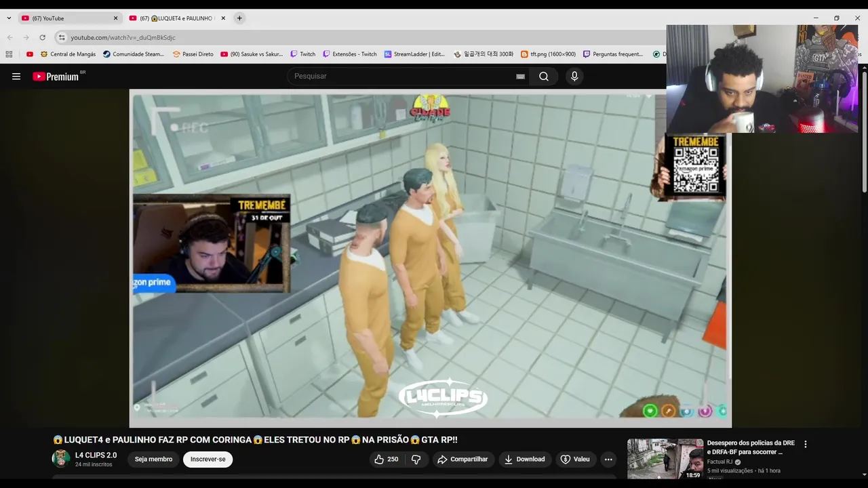Open the Factual RJ channel link
Viewport: 868px width, 488px height.
(x=720, y=462)
